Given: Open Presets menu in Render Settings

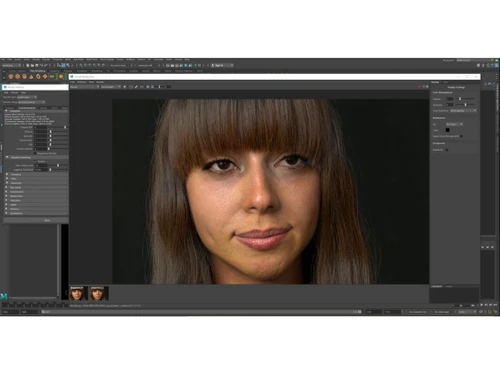Looking at the screenshot, I should 15,93.
